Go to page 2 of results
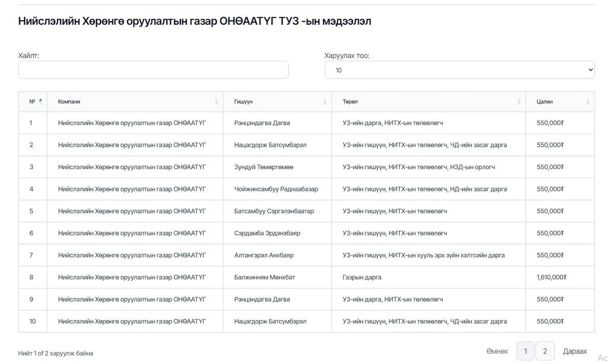This screenshot has height=364, width=608. pos(545,351)
